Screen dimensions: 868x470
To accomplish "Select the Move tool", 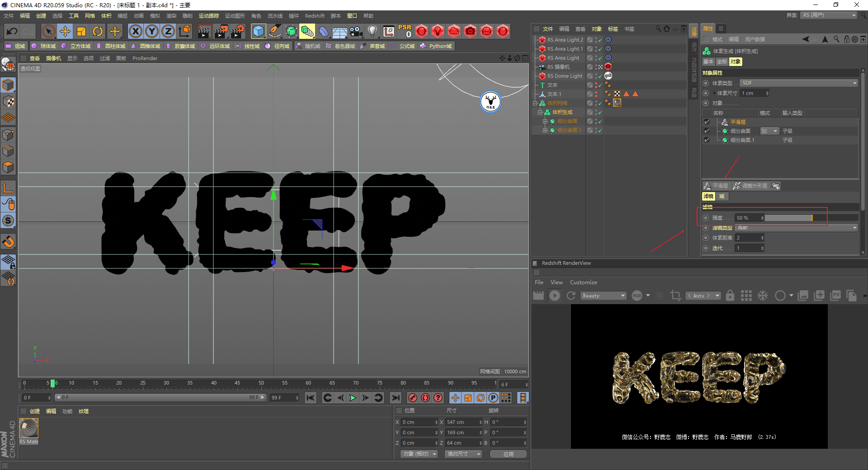I will pyautogui.click(x=65, y=31).
